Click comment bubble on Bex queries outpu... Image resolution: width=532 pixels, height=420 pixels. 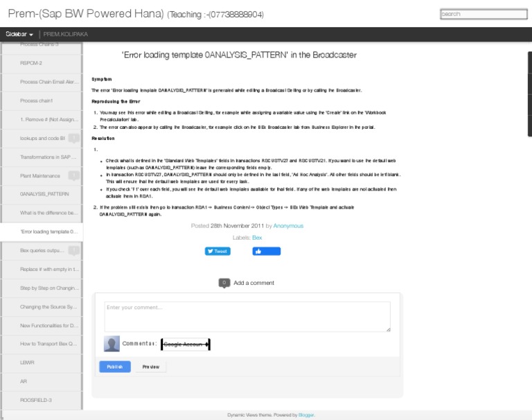(73, 251)
